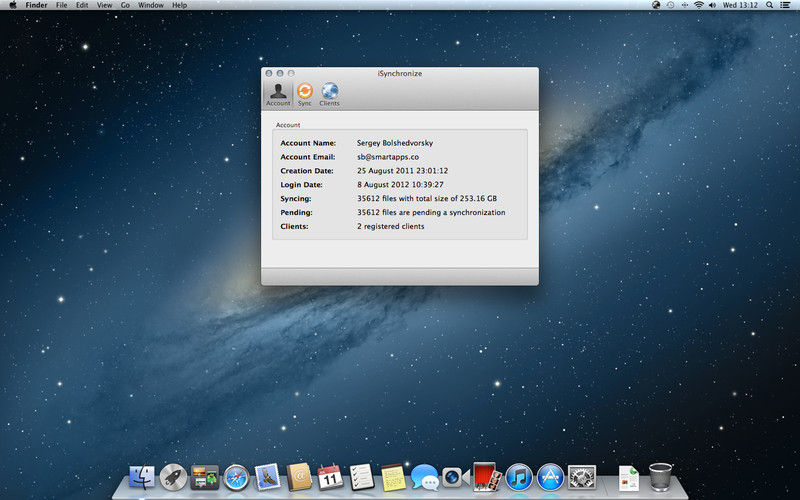The image size is (800, 500).
Task: Click login date 8 August 2012 10:39:27
Action: (401, 184)
